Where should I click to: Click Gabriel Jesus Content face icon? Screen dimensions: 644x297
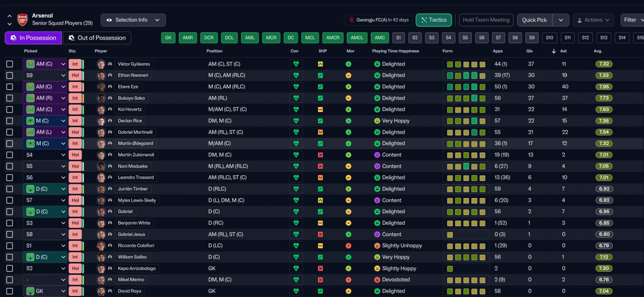[377, 234]
